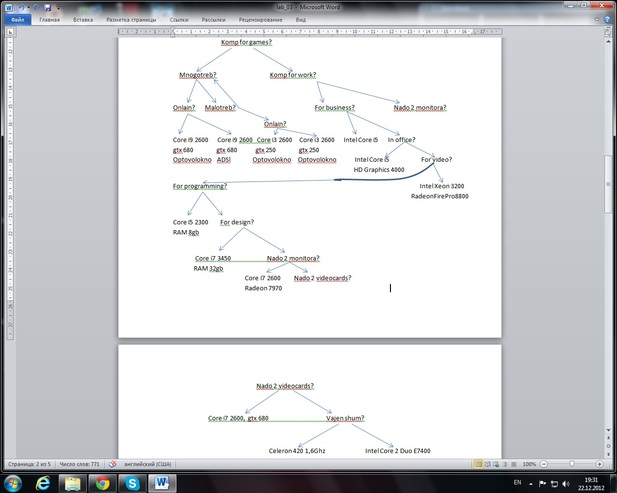Toggle the ruler button above vertical scrollbar
The height and width of the screenshot is (493, 617).
click(608, 33)
